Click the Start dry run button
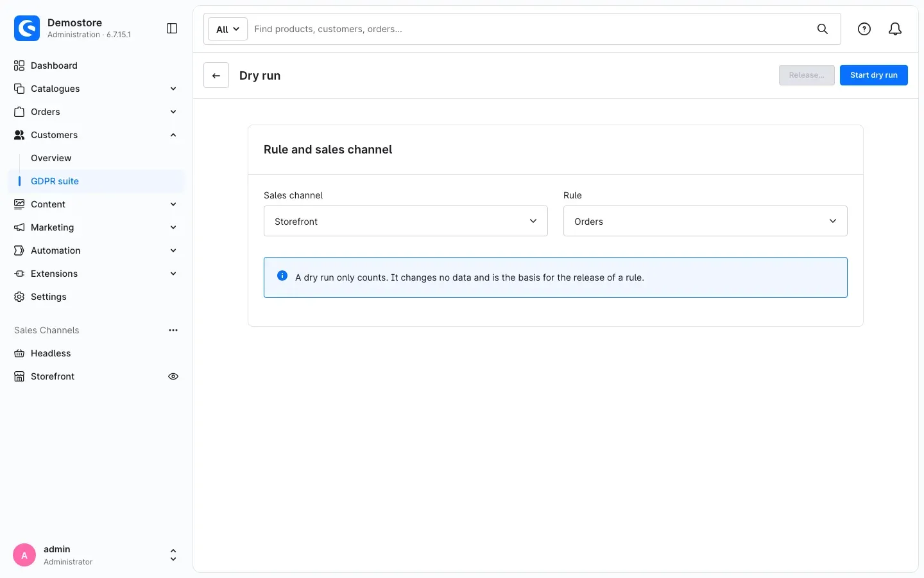This screenshot has height=578, width=924. (874, 75)
